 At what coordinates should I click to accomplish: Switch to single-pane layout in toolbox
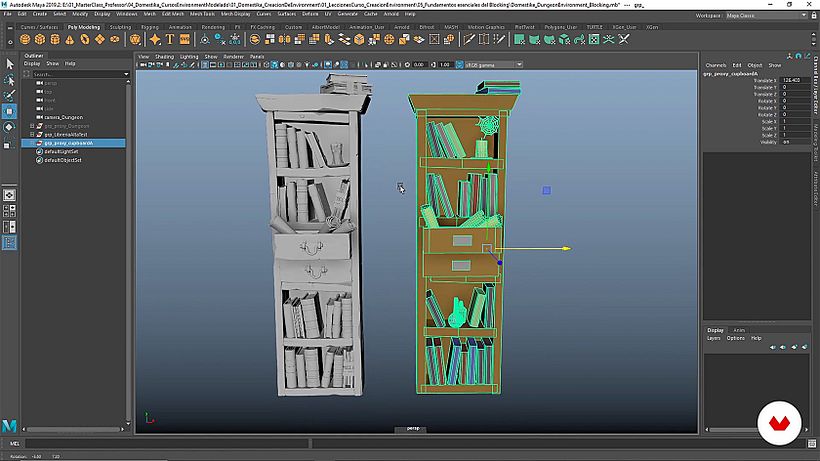tap(9, 195)
